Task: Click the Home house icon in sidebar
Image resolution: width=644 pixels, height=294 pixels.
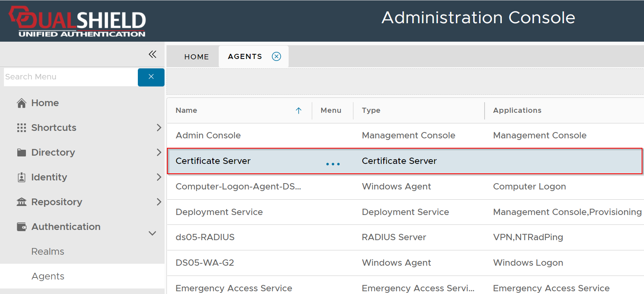Action: (x=22, y=103)
